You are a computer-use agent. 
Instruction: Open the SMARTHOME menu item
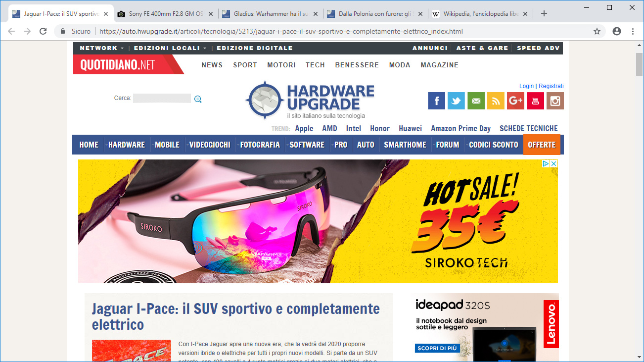click(x=405, y=145)
